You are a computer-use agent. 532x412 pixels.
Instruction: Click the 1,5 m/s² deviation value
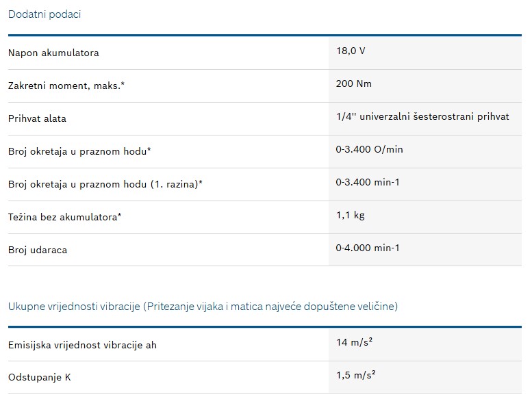click(356, 375)
